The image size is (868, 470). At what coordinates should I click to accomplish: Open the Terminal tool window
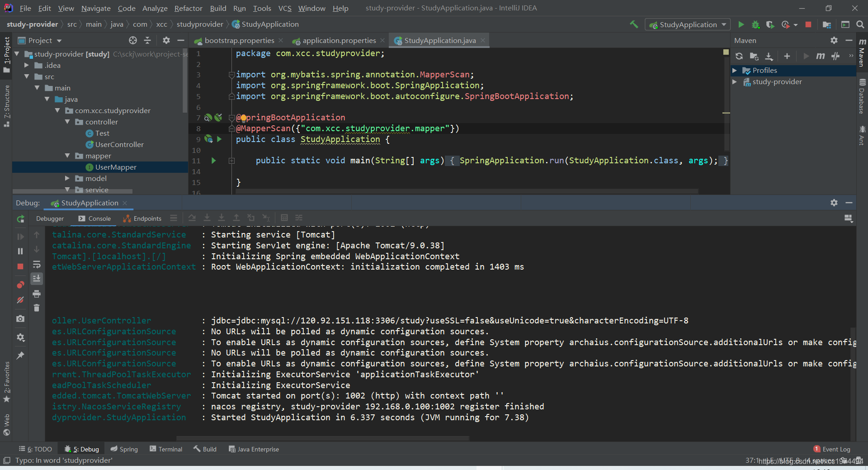(x=166, y=449)
